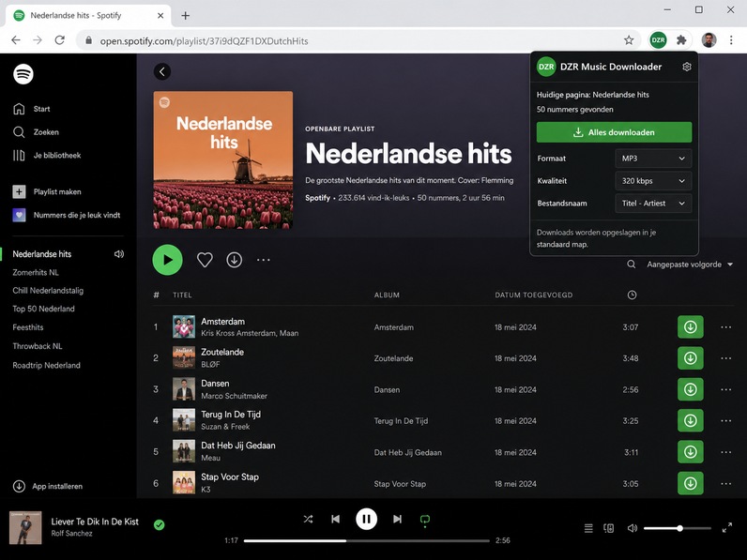Click Alles downloaden in the DZR popup

614,132
